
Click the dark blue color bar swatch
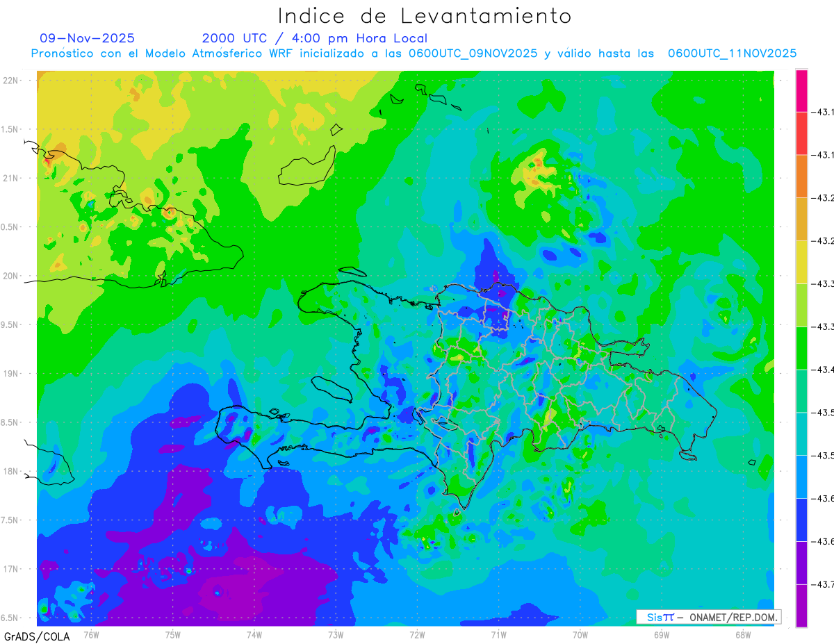801,520
